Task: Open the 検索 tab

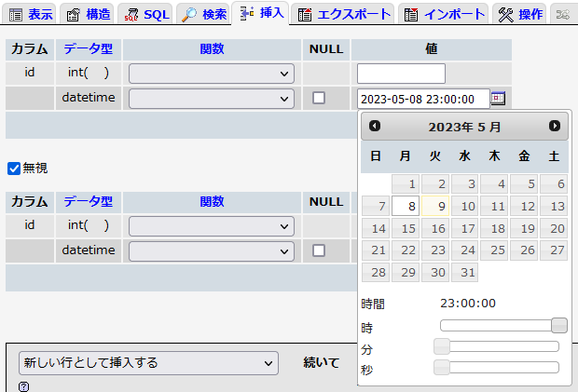Action: coord(202,14)
